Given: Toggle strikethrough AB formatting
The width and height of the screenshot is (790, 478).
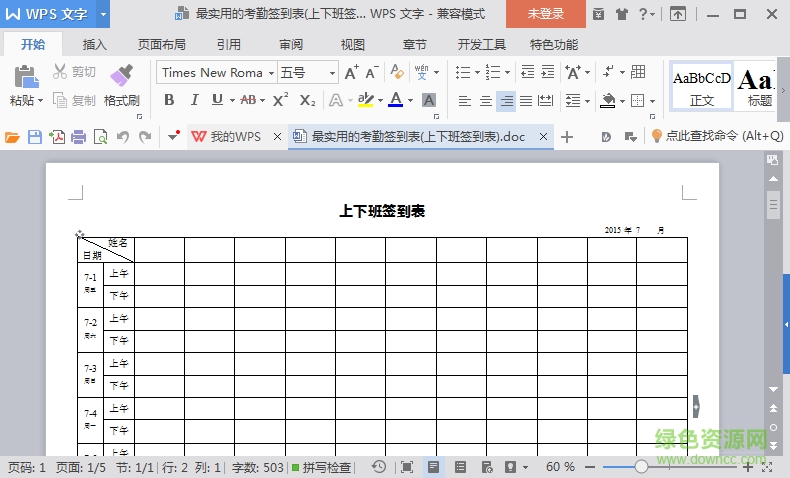Looking at the screenshot, I should (248, 100).
